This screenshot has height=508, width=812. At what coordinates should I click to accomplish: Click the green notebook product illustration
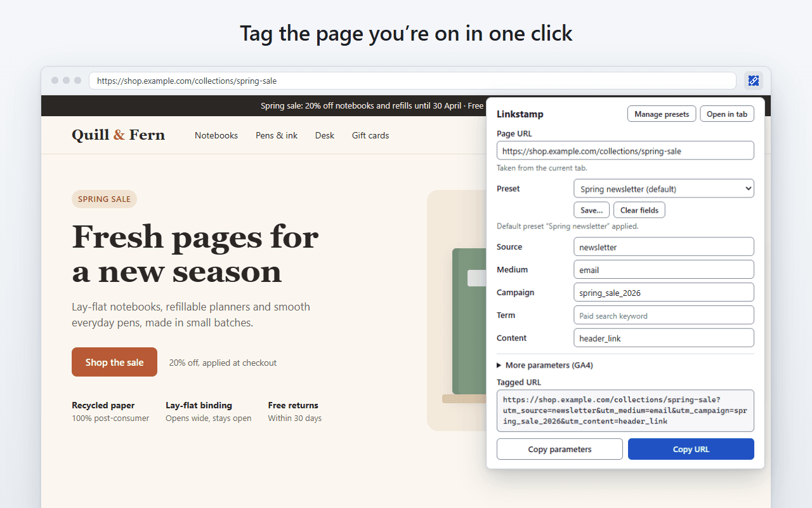tap(469, 321)
